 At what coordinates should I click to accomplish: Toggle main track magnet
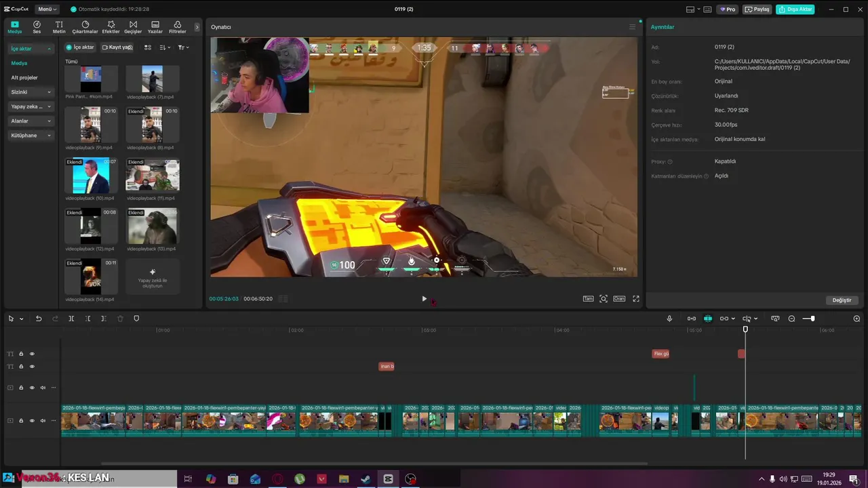pyautogui.click(x=692, y=319)
